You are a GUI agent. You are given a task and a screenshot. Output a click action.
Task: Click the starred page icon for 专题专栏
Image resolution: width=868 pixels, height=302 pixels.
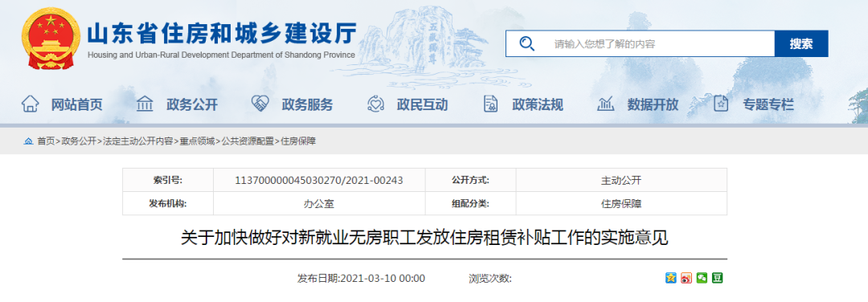pyautogui.click(x=721, y=104)
